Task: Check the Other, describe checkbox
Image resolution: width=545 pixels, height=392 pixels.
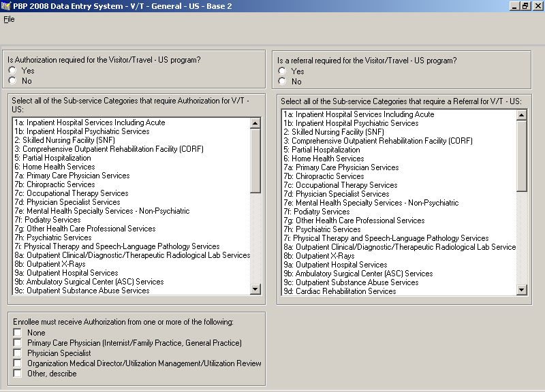Action: coord(18,373)
